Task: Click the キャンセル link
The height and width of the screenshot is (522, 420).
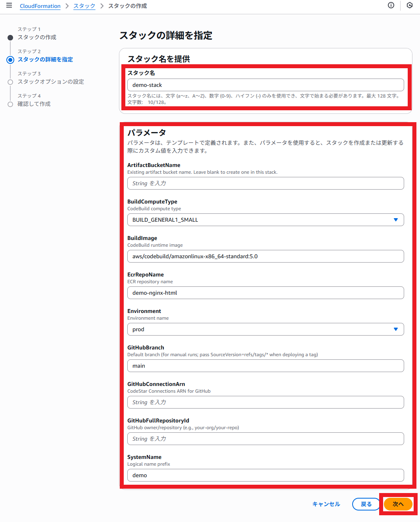Action: coord(326,504)
